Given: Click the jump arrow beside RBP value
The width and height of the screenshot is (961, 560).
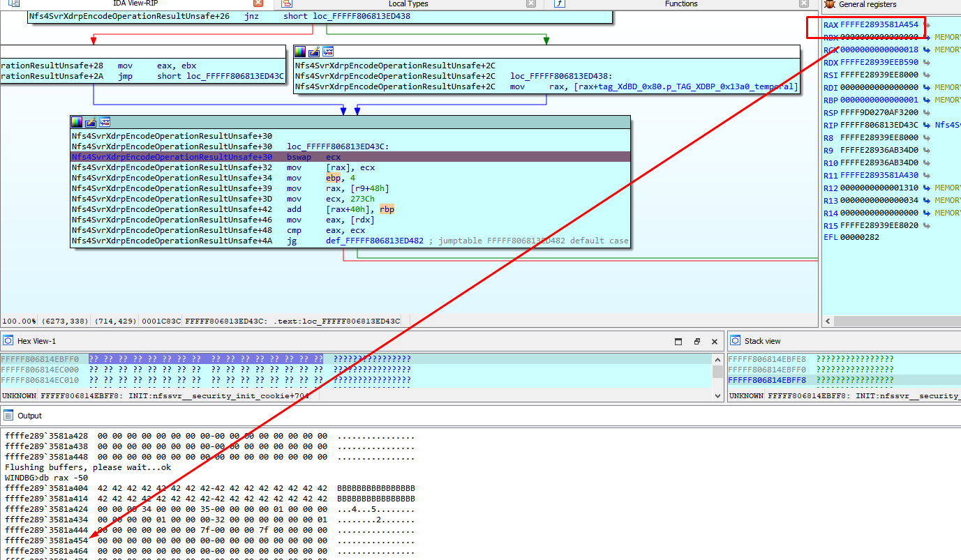Looking at the screenshot, I should (927, 100).
